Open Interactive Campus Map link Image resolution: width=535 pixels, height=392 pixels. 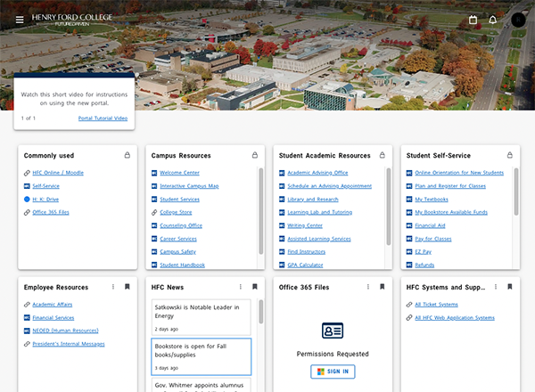point(189,186)
